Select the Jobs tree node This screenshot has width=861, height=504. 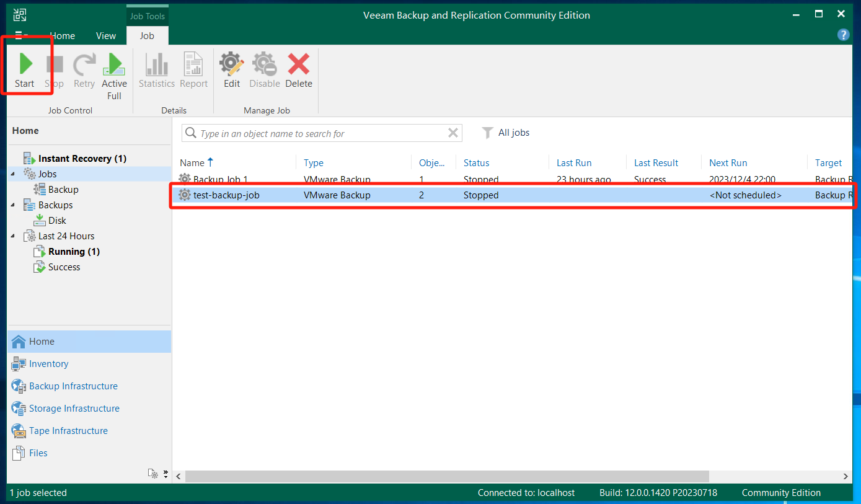pos(48,174)
